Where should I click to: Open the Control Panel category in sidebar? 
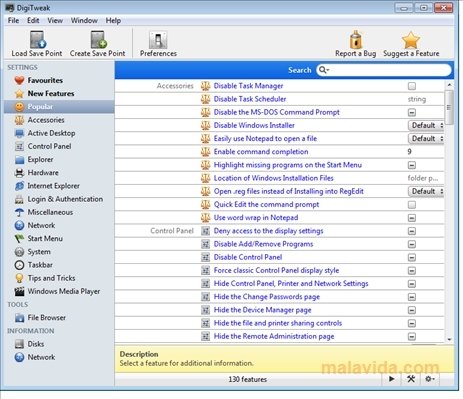click(49, 146)
